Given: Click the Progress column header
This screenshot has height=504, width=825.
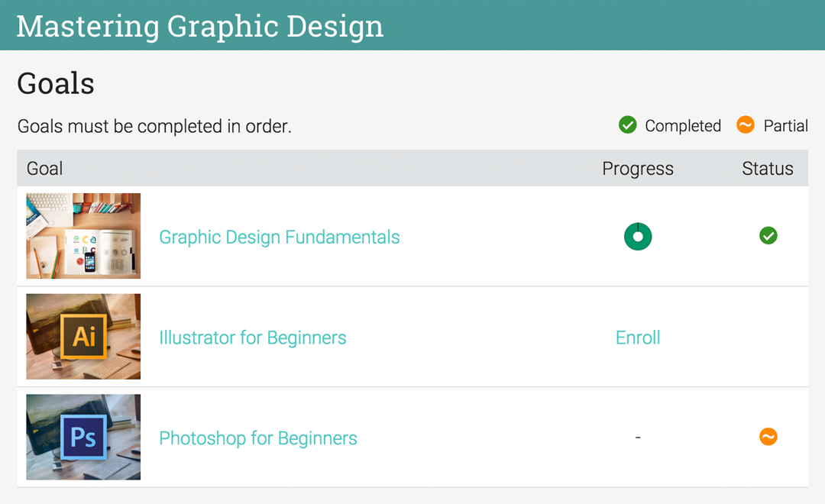Looking at the screenshot, I should click(638, 168).
